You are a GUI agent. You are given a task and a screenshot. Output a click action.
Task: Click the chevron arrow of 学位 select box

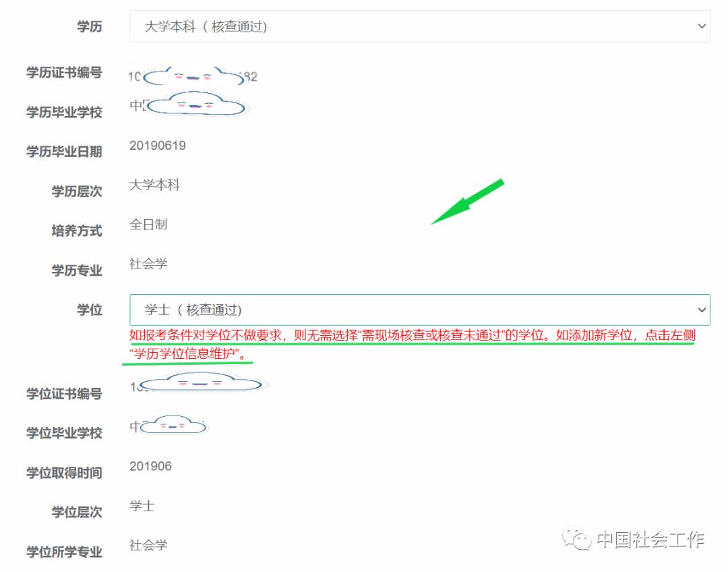click(x=702, y=310)
